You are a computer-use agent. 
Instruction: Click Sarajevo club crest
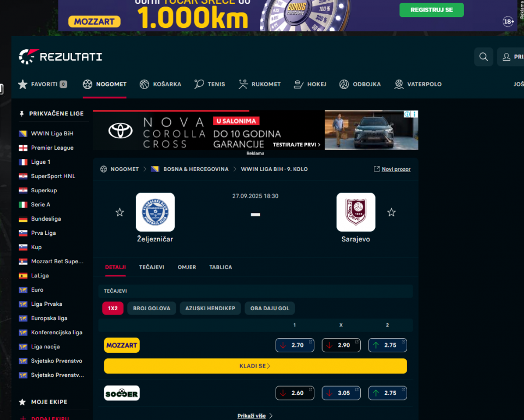coord(355,212)
